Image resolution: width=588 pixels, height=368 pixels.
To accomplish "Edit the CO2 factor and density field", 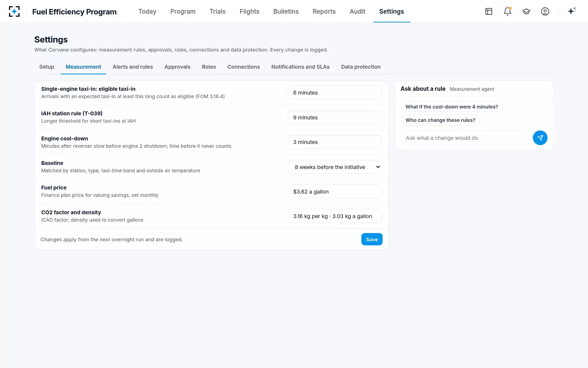I will tap(335, 216).
